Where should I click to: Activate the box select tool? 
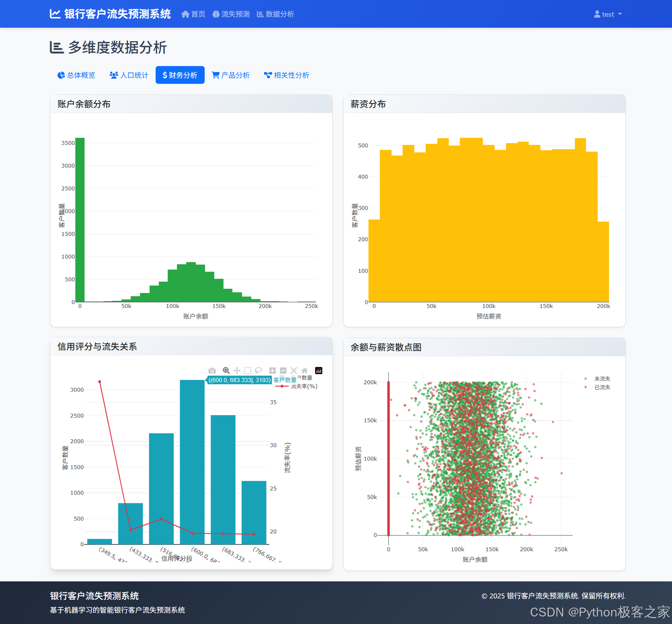click(x=248, y=371)
